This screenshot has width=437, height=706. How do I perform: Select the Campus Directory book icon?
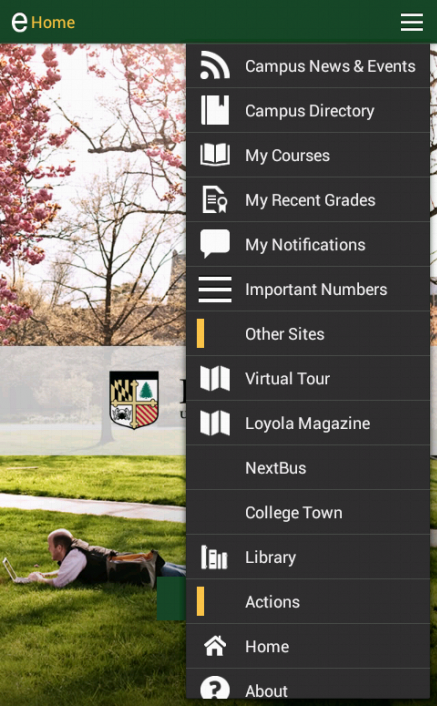[x=215, y=110]
